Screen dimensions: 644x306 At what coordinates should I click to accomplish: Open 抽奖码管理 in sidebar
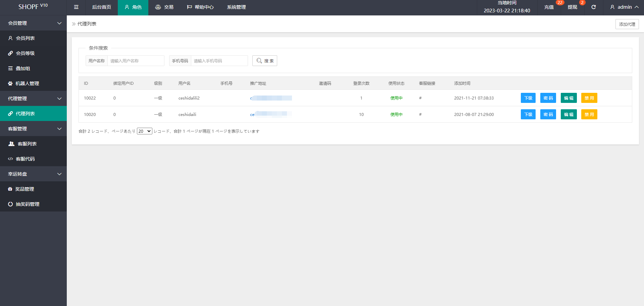(28, 204)
